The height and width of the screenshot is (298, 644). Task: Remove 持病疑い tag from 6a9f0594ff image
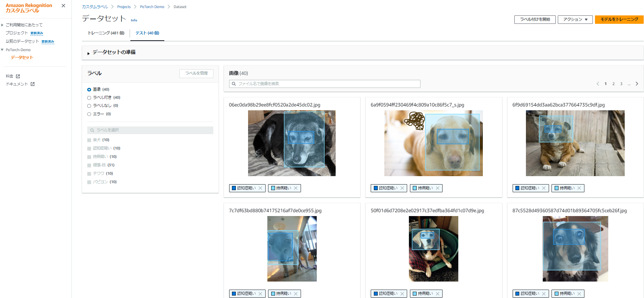click(x=438, y=188)
